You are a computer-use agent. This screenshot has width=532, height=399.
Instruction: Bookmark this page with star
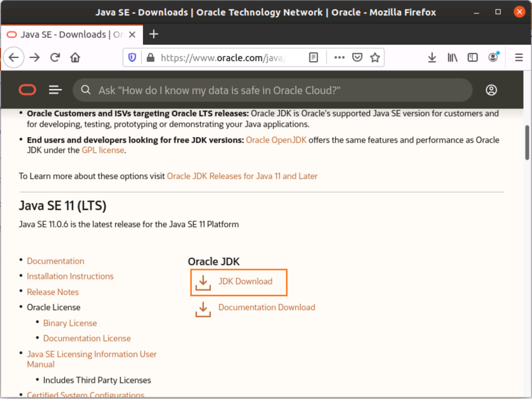(375, 57)
